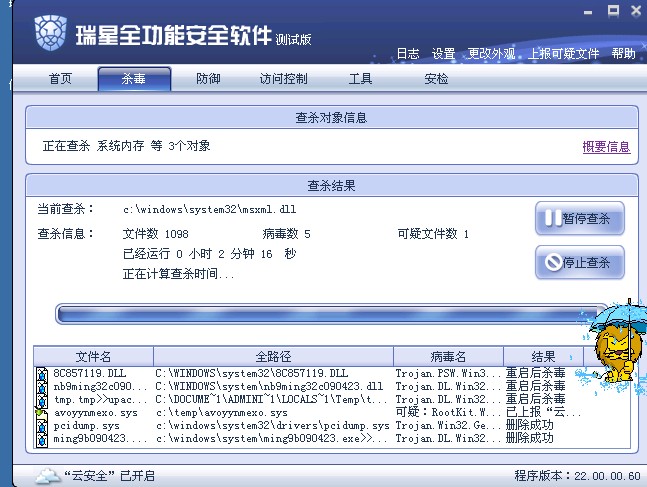This screenshot has width=647, height=487.
Task: Sort by 病毒名 column header
Action: [x=448, y=357]
